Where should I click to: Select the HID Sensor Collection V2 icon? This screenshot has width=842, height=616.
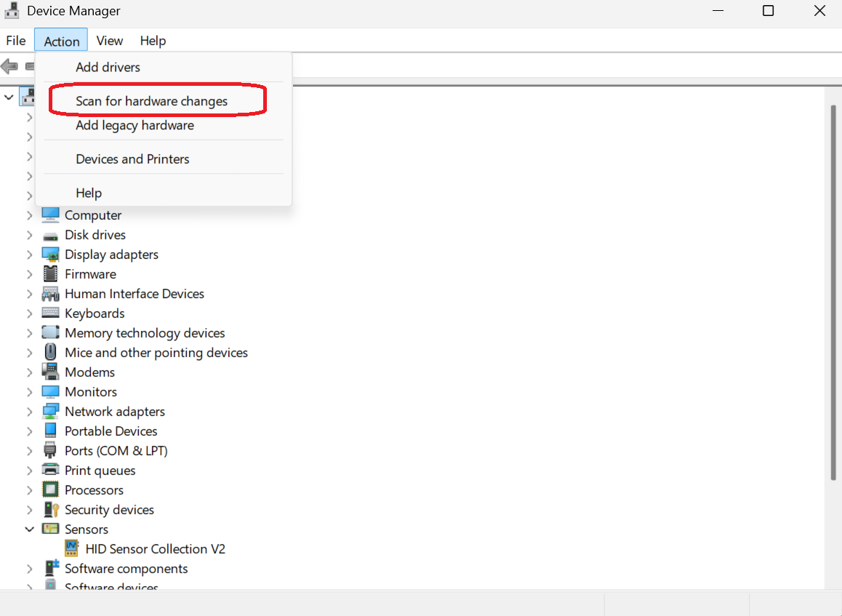tap(71, 549)
